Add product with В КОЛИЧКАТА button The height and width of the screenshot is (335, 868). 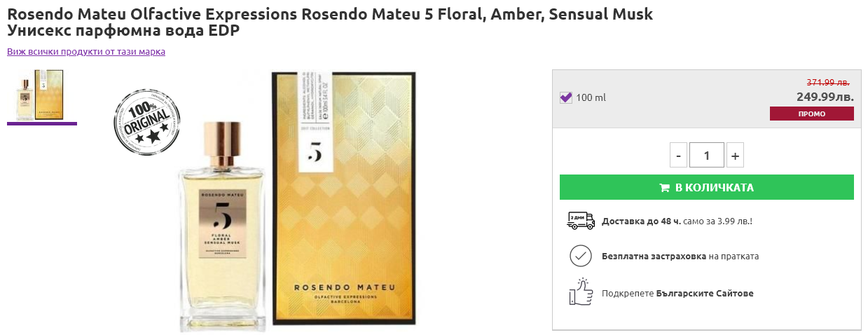706,187
